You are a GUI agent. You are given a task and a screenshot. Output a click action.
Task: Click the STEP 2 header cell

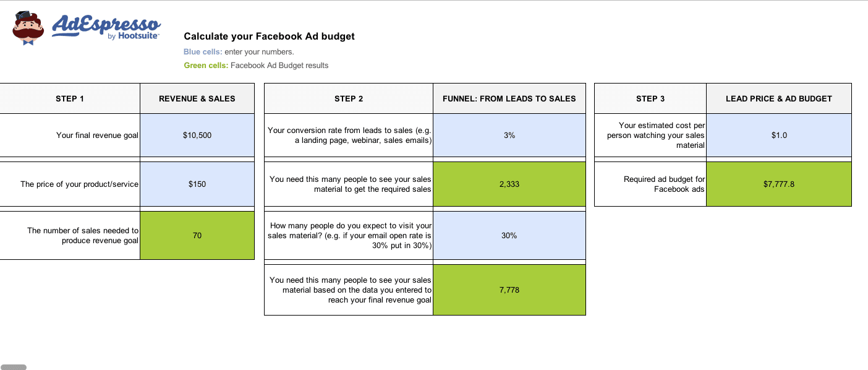(349, 98)
